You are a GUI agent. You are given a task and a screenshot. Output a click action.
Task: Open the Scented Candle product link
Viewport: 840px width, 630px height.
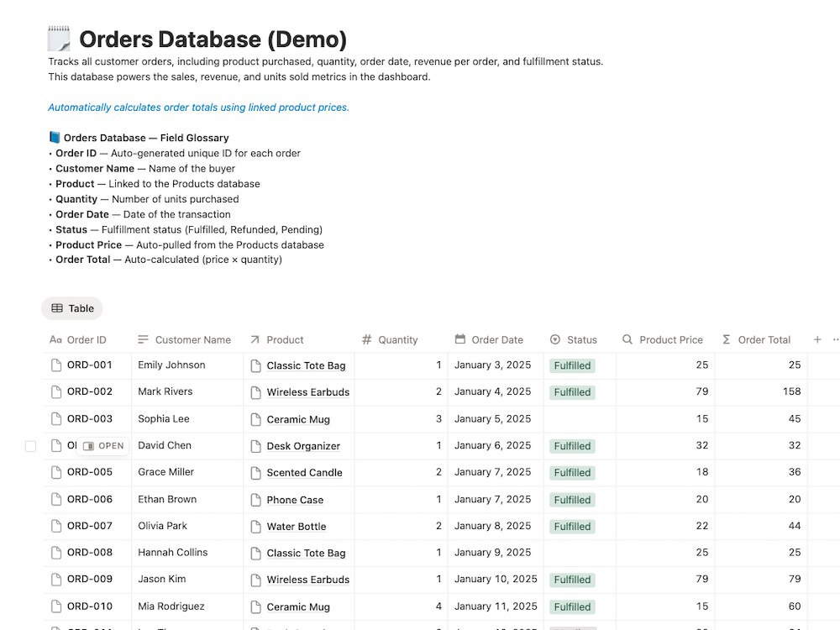(304, 473)
